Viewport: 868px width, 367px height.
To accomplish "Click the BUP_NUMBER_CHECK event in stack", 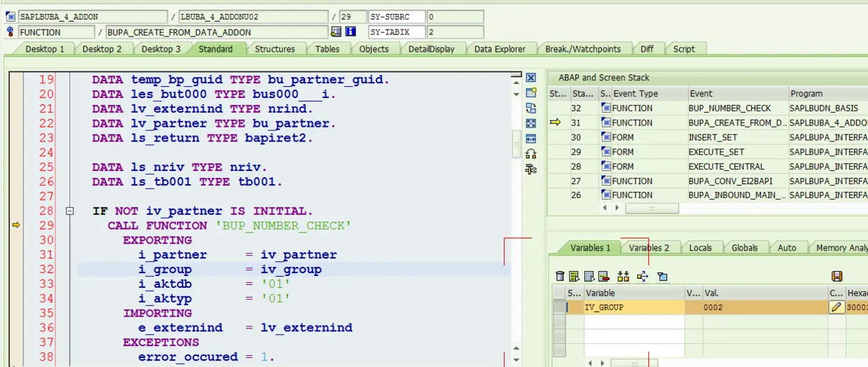I will (730, 108).
